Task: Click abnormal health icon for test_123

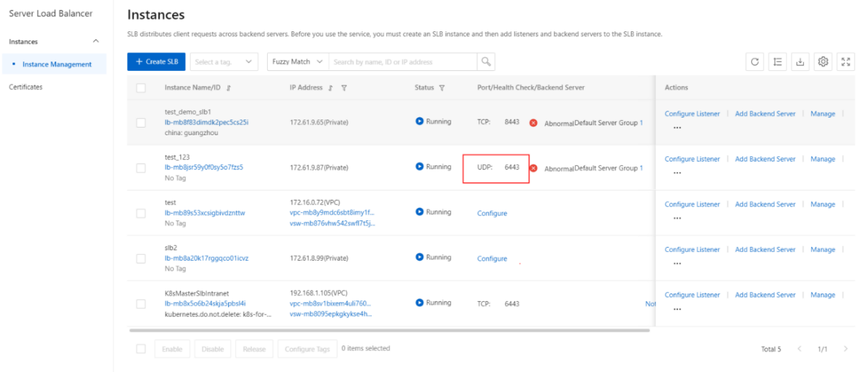Action: (533, 168)
